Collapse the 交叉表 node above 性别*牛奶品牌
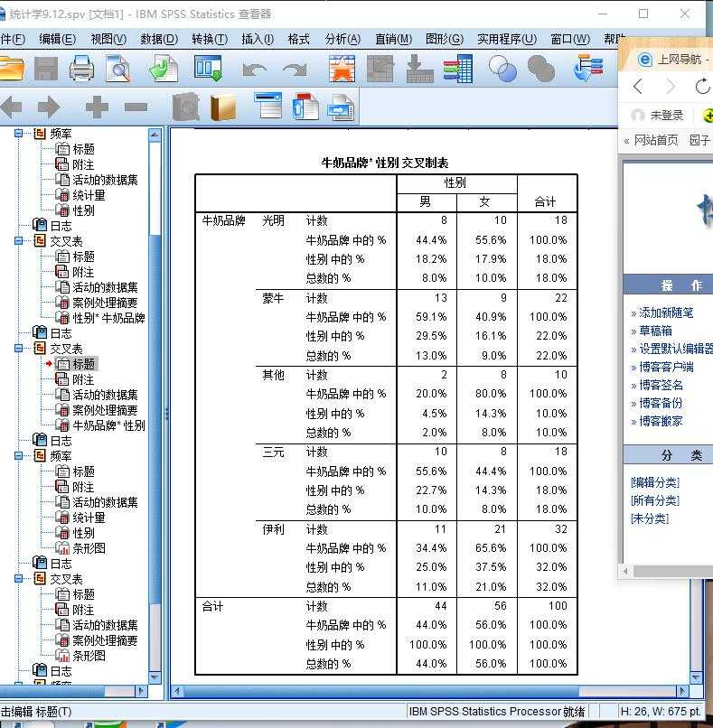713x728 pixels. pyautogui.click(x=19, y=241)
